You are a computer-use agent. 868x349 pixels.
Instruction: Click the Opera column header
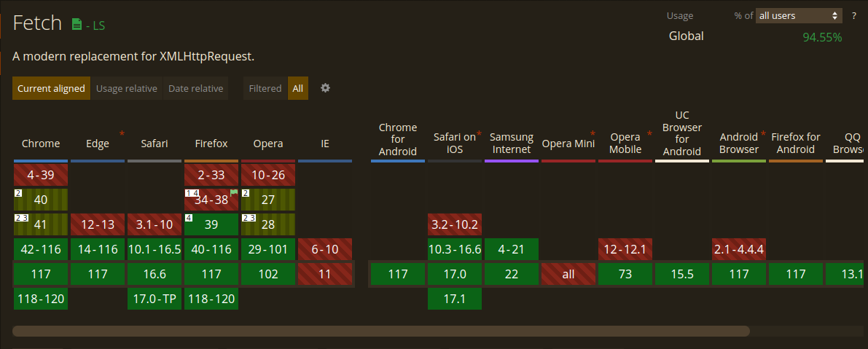(x=268, y=144)
